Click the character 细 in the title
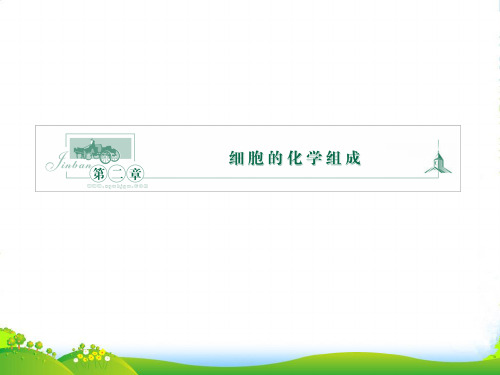 pos(237,158)
